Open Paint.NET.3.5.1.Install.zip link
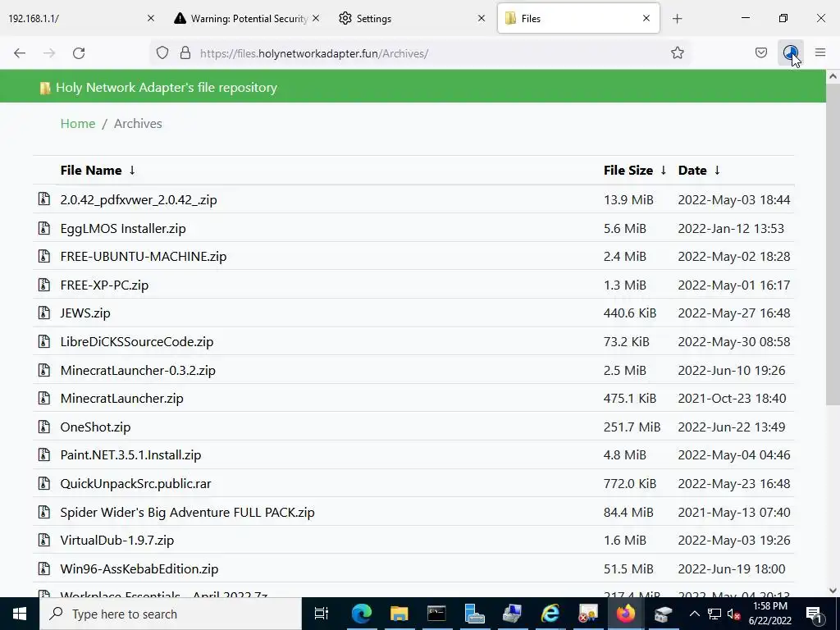840x630 pixels. (130, 455)
